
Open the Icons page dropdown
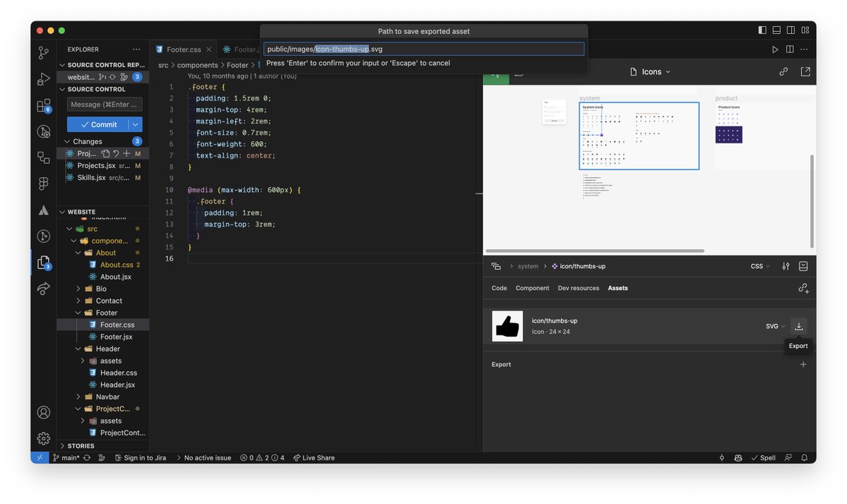[650, 71]
